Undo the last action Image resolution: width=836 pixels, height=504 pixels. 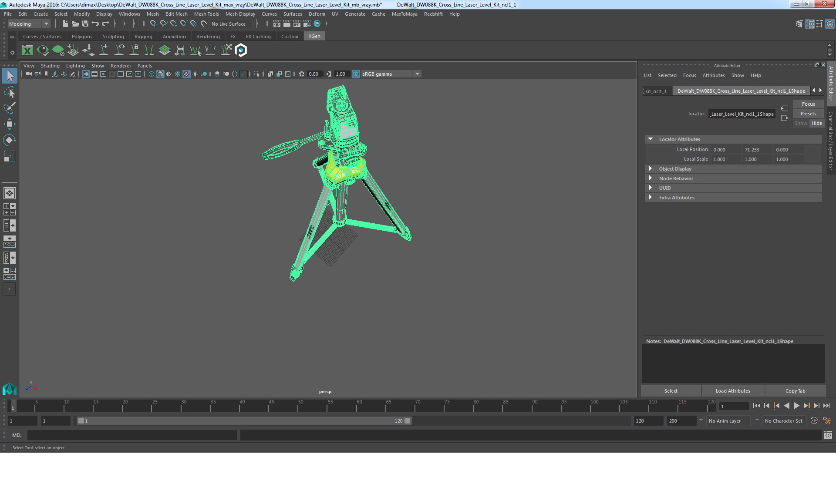pyautogui.click(x=95, y=24)
